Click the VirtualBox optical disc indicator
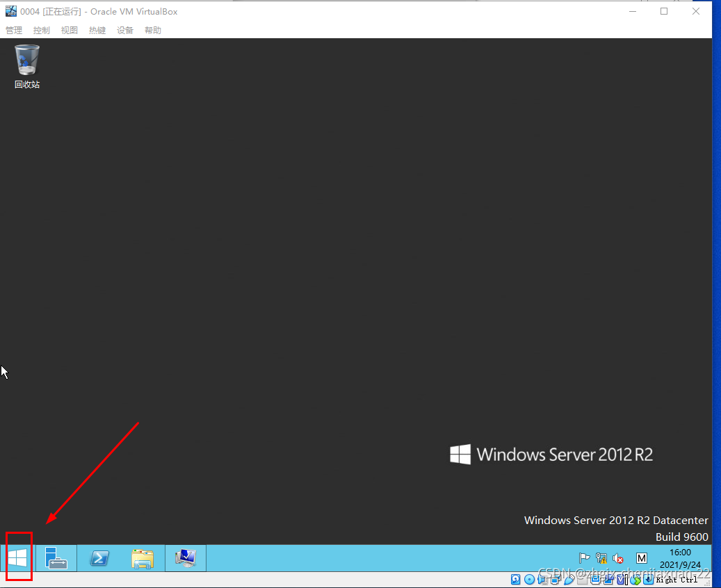 [529, 580]
